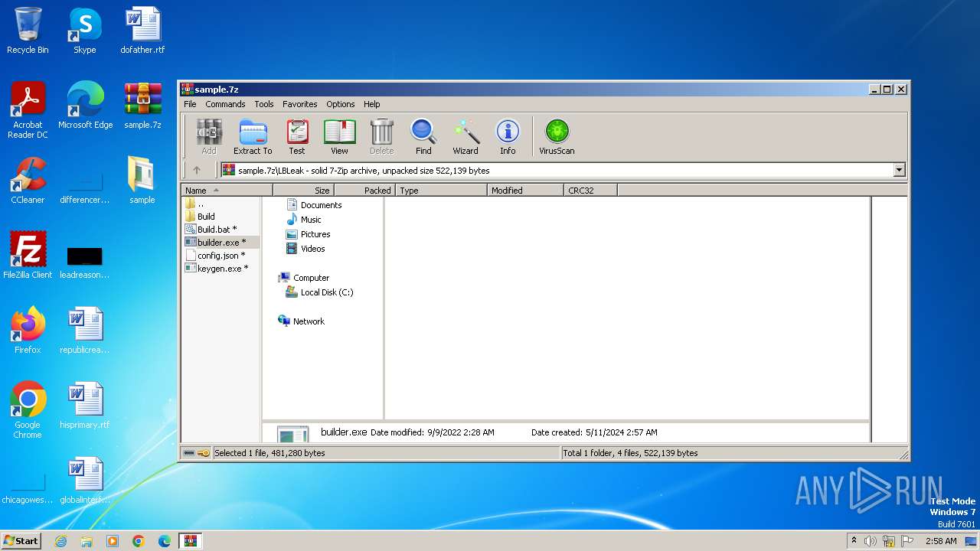Open the FileZilla Client desktop shortcut
The image size is (980, 551).
pyautogui.click(x=28, y=256)
